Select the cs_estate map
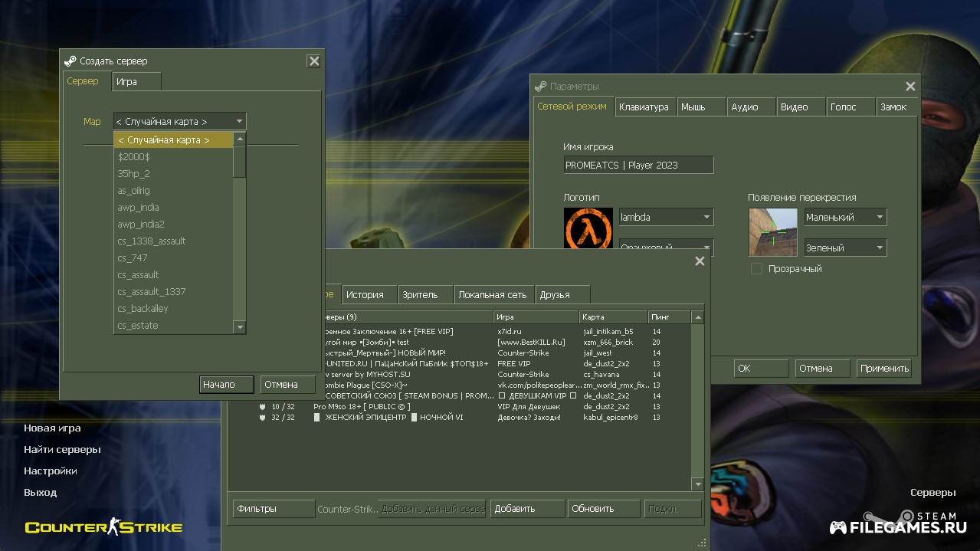The width and height of the screenshot is (980, 551). [174, 326]
